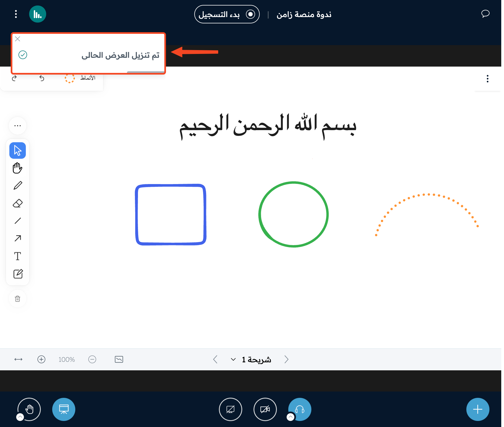
Task: Open the more tools ellipsis button
Action: [x=18, y=126]
